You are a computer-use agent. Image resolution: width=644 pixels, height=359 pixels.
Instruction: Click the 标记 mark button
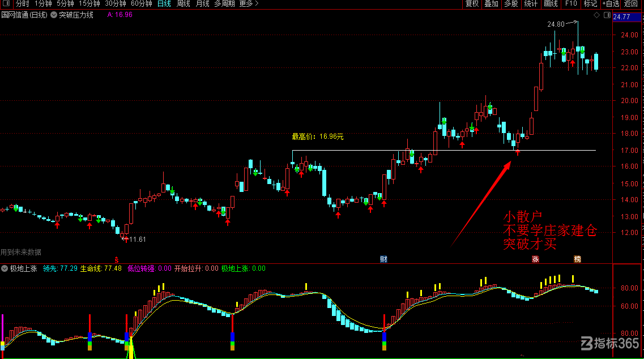(x=591, y=4)
